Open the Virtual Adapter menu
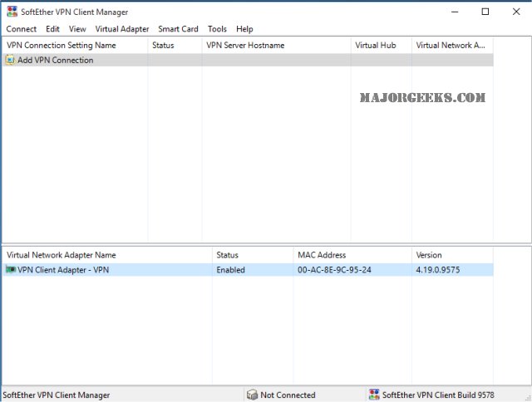Image resolution: width=532 pixels, height=402 pixels. (x=122, y=29)
